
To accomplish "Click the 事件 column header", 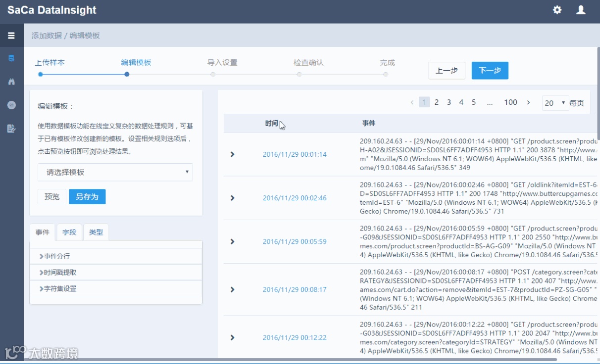I will tap(369, 123).
